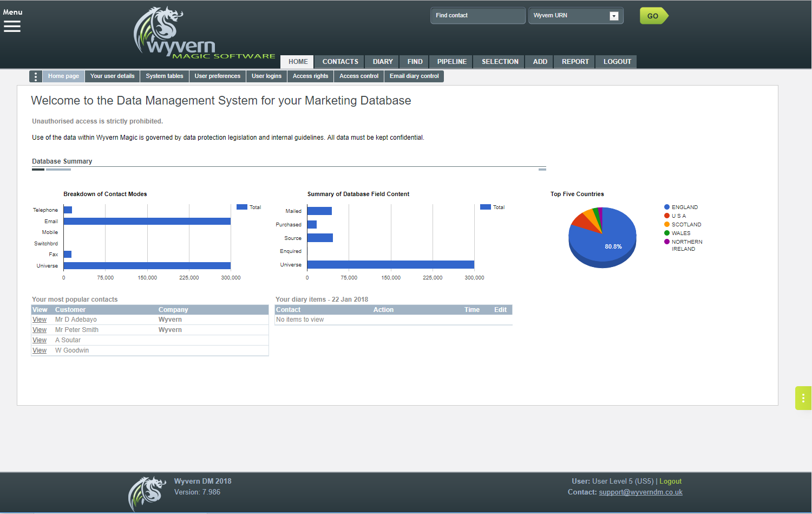Click the three-dot submenu handle icon

tap(36, 76)
